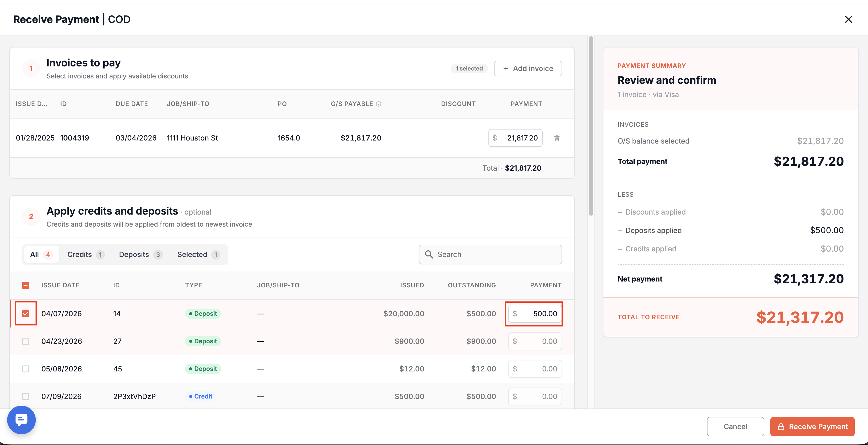Click the O/S Payable info icon
This screenshot has height=445, width=868.
point(378,104)
